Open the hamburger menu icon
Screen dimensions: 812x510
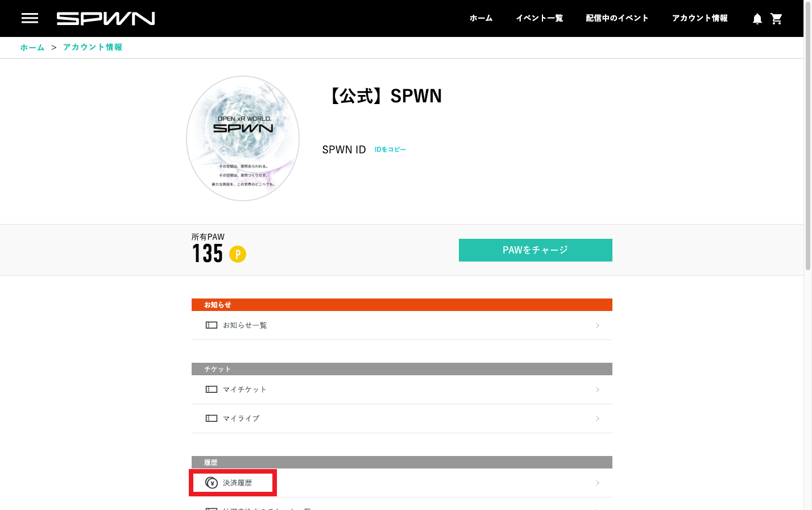pyautogui.click(x=30, y=18)
